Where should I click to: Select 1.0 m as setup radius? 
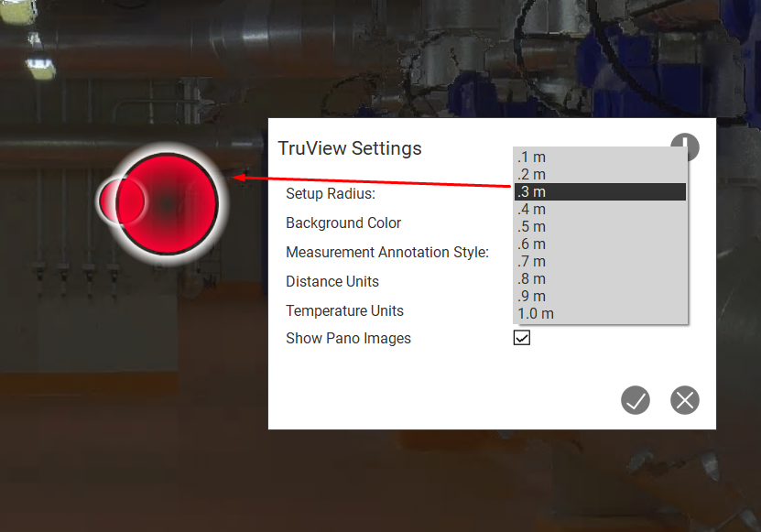[x=600, y=313]
